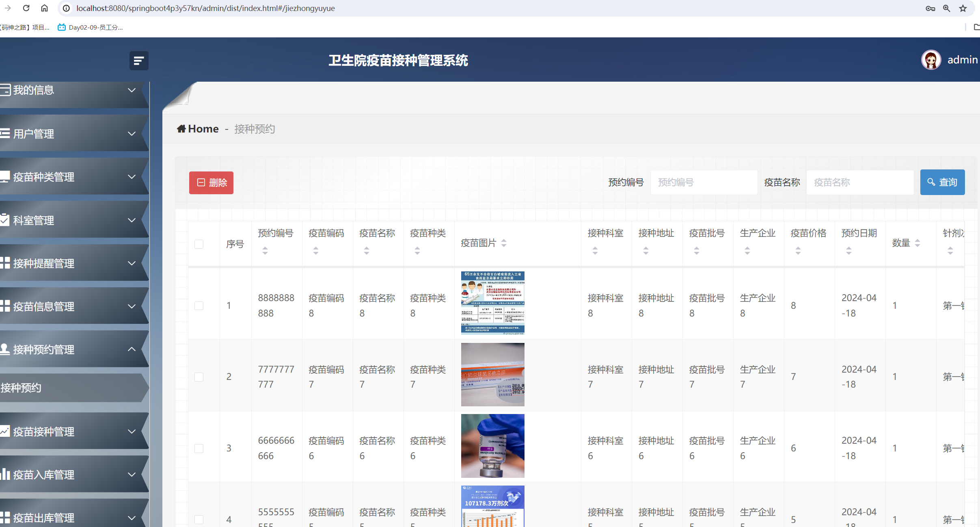Check the row with 8888888888
The image size is (980, 527).
pyautogui.click(x=199, y=306)
